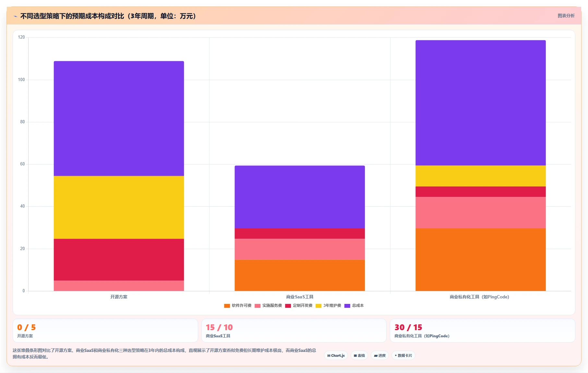Toggle 实施服务费 legend swatch
The image size is (588, 373).
[258, 306]
